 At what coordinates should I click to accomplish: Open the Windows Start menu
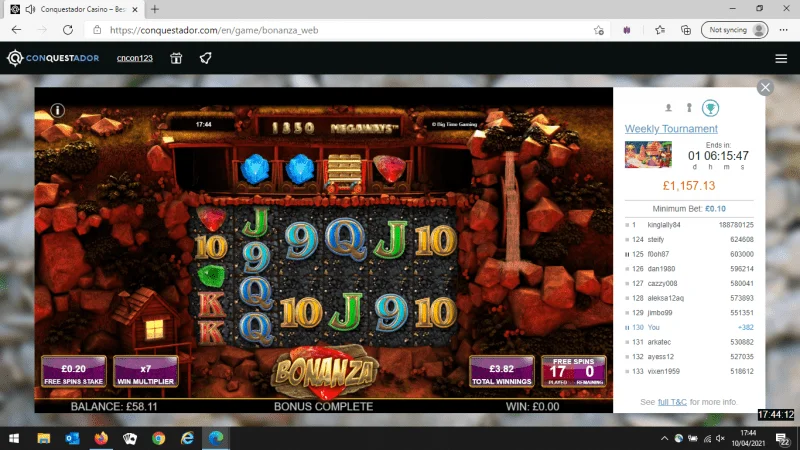(x=14, y=438)
